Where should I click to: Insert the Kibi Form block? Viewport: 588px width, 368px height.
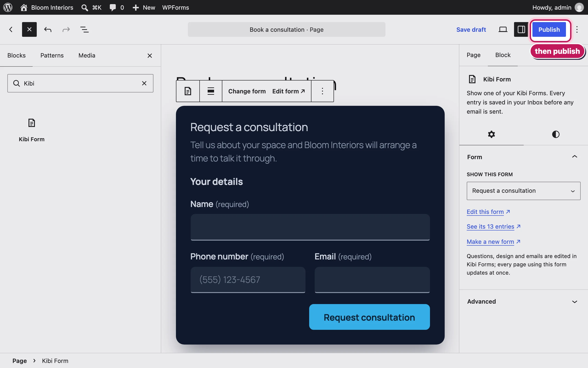[x=32, y=130]
